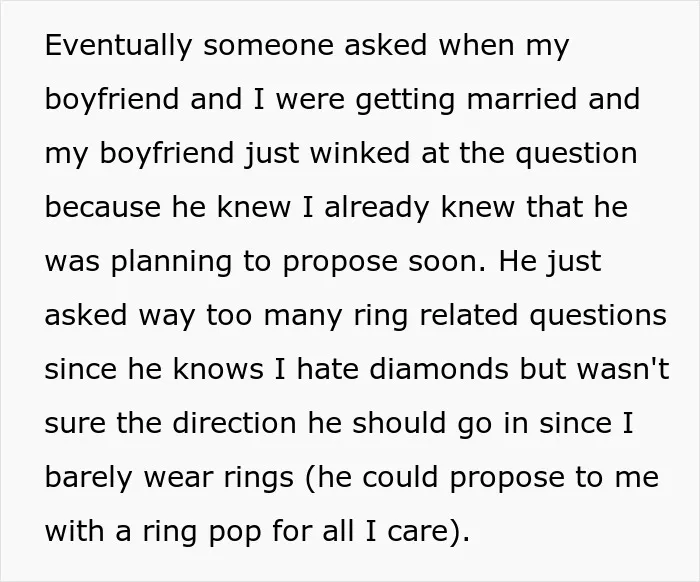This screenshot has width=700, height=582.
Task: Click the word "planning" in fifth line
Action: pos(171,263)
